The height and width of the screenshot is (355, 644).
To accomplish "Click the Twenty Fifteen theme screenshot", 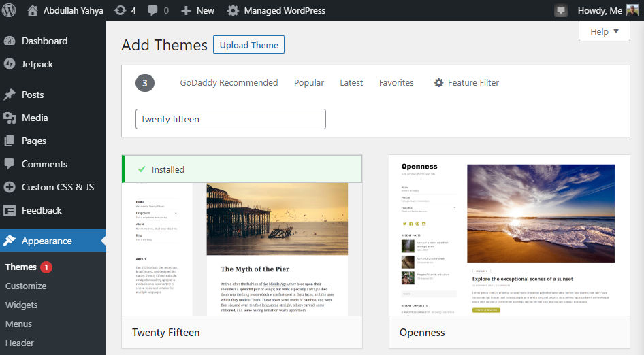I will point(242,249).
